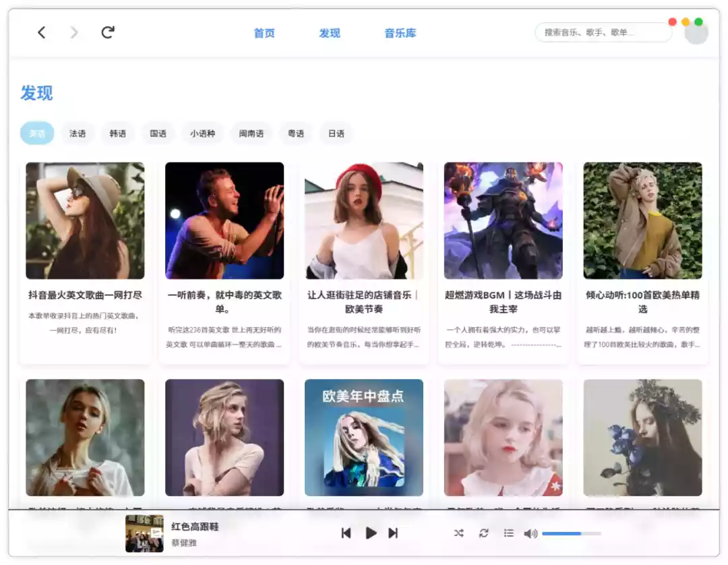Select the 日语 language filter

[336, 133]
